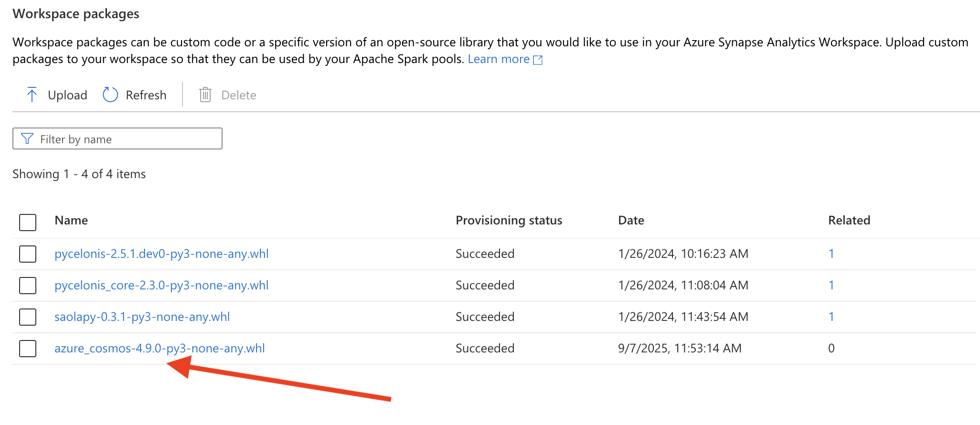Open pycelonis-2.5.1.dev0-py3-none-any.whl package
Screen dimensions: 980x425
(161, 254)
